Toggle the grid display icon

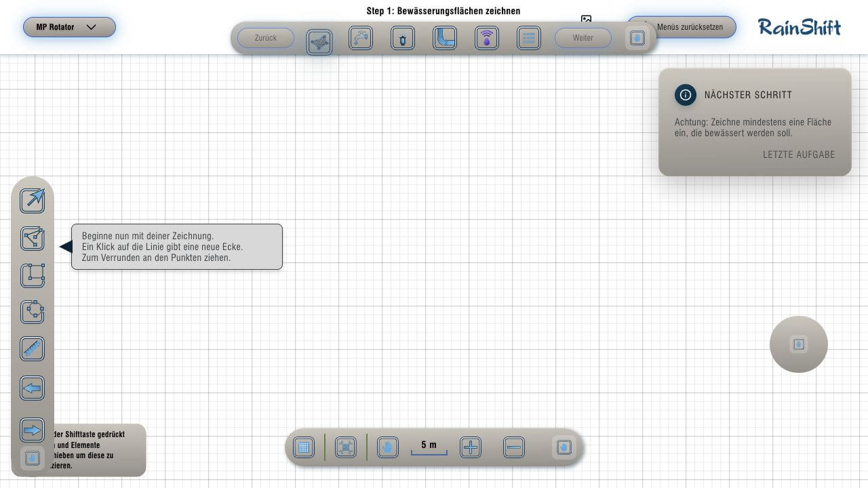(304, 447)
